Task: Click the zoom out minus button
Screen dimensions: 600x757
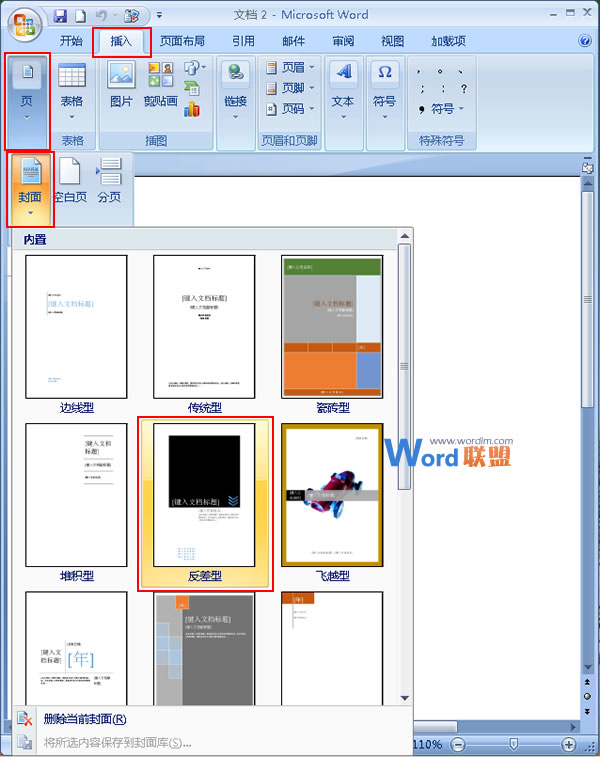Action: tap(458, 744)
